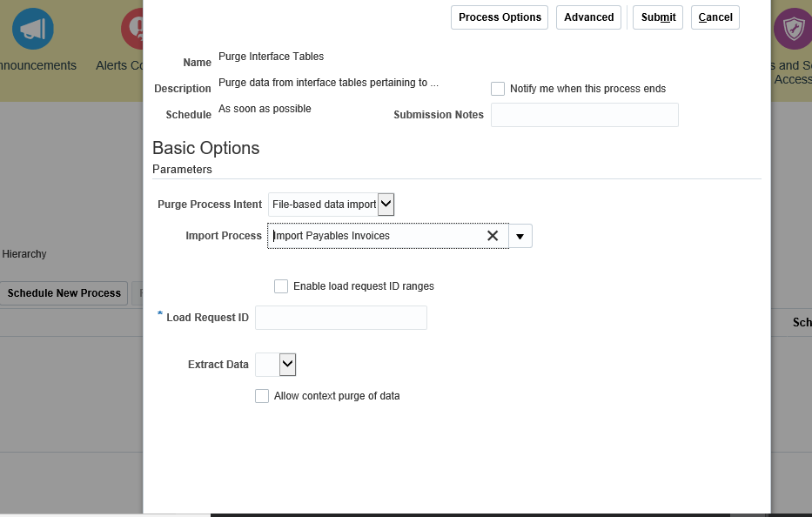Clear the Import Payables Invoices selection with X
The height and width of the screenshot is (517, 812).
[493, 236]
